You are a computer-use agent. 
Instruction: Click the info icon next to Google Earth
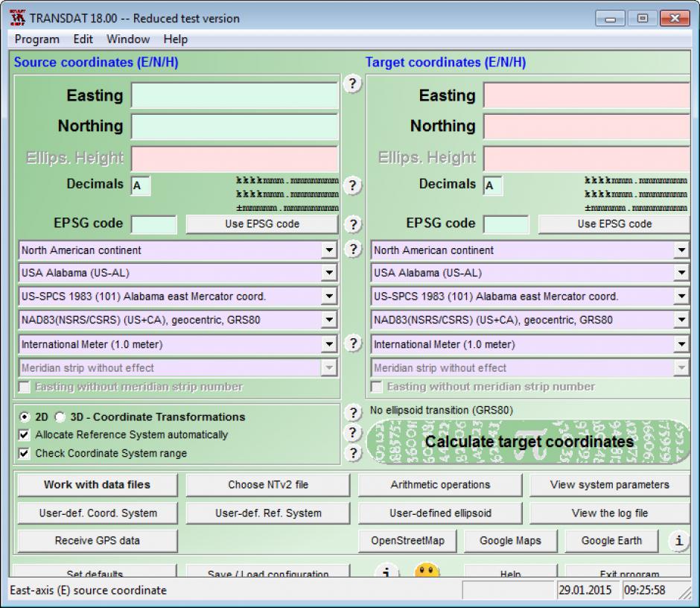pyautogui.click(x=678, y=541)
